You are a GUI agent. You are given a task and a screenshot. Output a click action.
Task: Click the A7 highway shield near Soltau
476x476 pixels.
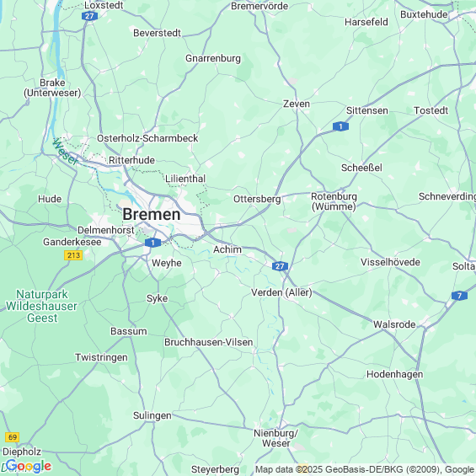tap(459, 296)
